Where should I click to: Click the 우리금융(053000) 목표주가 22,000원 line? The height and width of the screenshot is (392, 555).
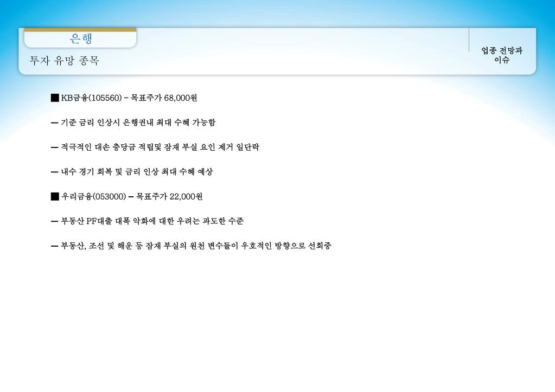pyautogui.click(x=127, y=196)
